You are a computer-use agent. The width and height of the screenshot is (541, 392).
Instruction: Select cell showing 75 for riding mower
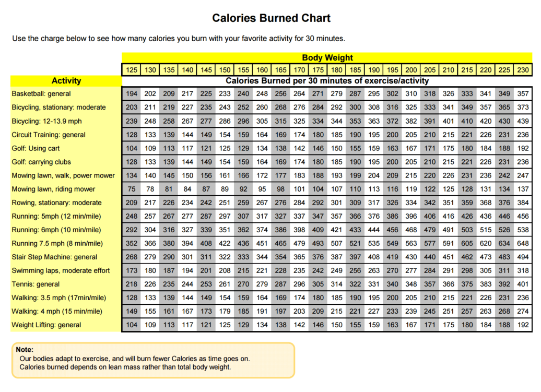pos(132,189)
